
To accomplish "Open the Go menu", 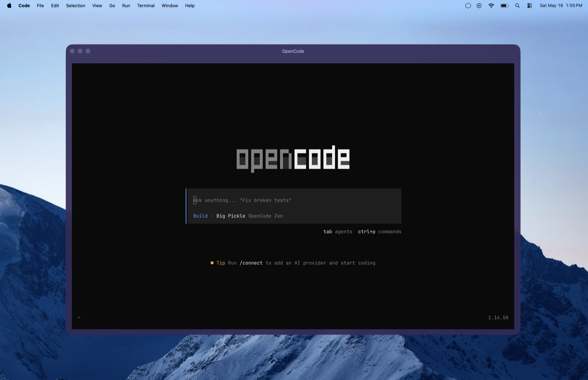I will tap(112, 6).
